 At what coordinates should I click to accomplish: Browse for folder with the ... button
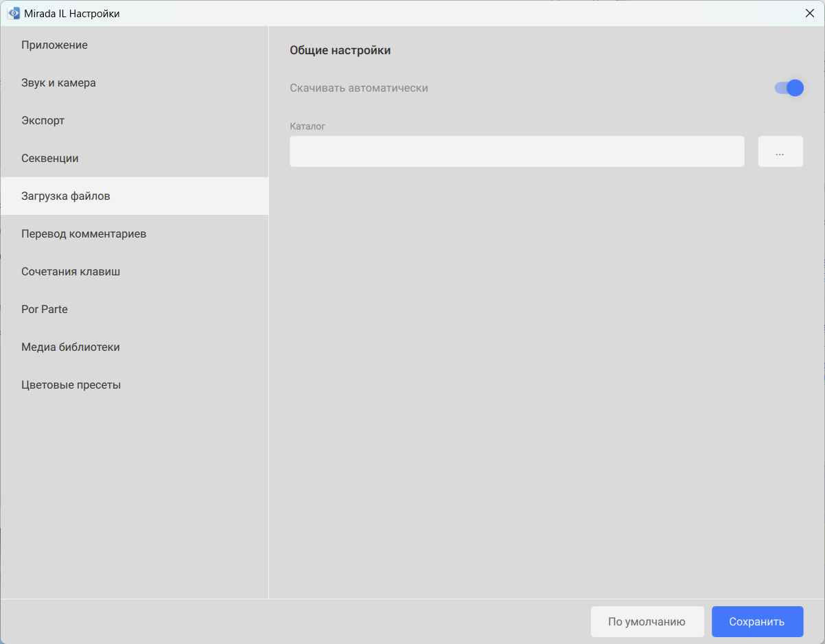point(780,151)
